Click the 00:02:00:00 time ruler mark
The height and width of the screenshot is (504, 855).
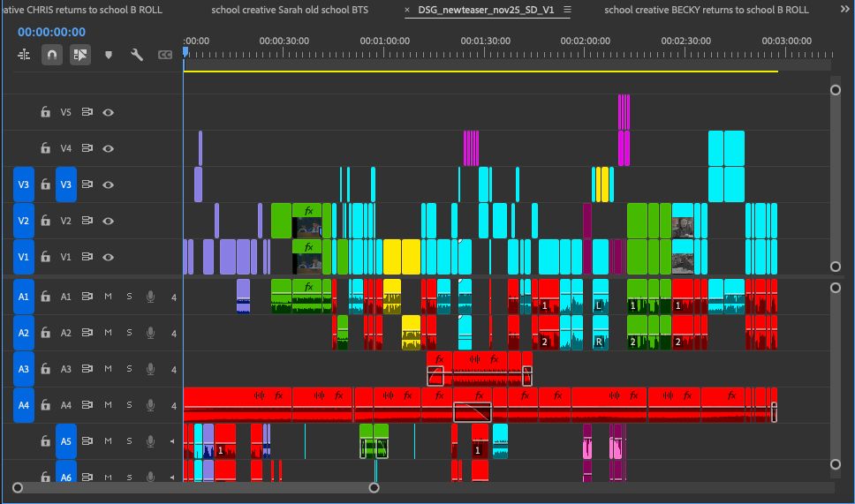(x=585, y=41)
